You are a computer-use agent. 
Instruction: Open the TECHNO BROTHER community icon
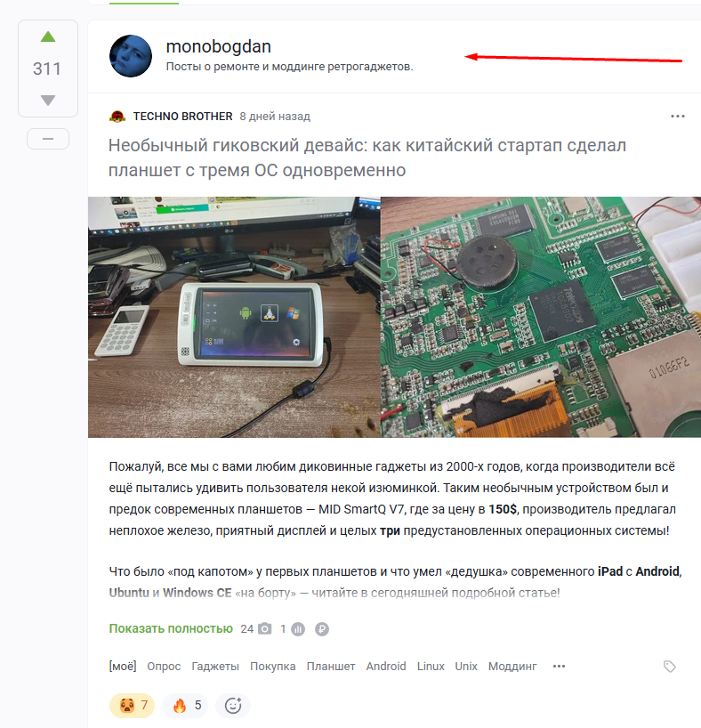117,116
